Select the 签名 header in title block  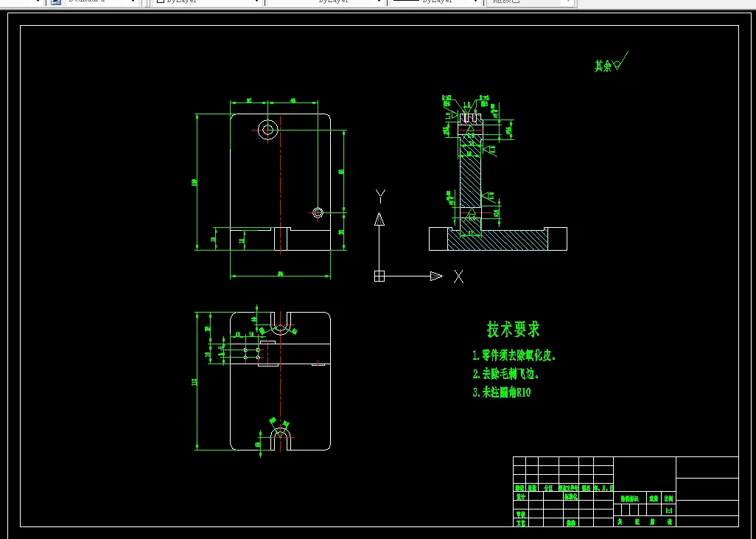point(587,488)
